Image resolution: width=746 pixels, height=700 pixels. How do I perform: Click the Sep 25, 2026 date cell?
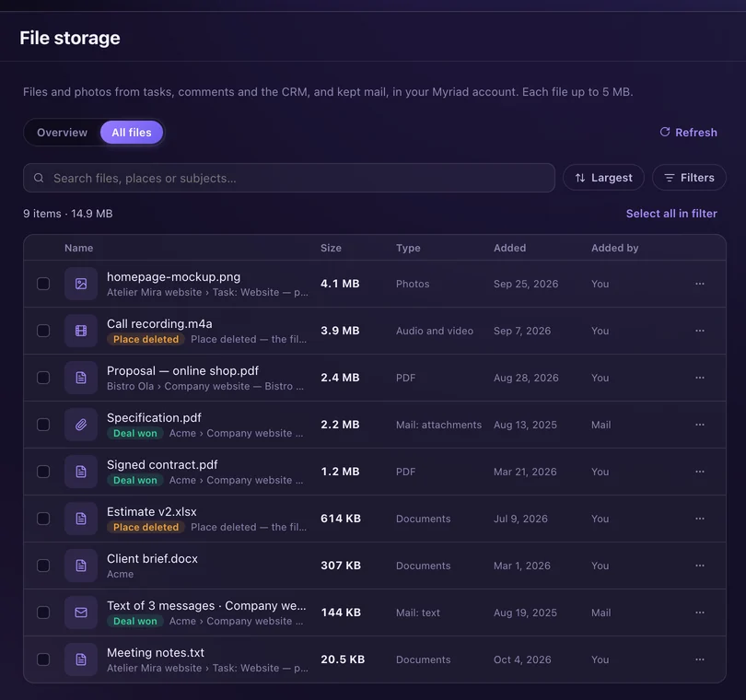tap(526, 284)
